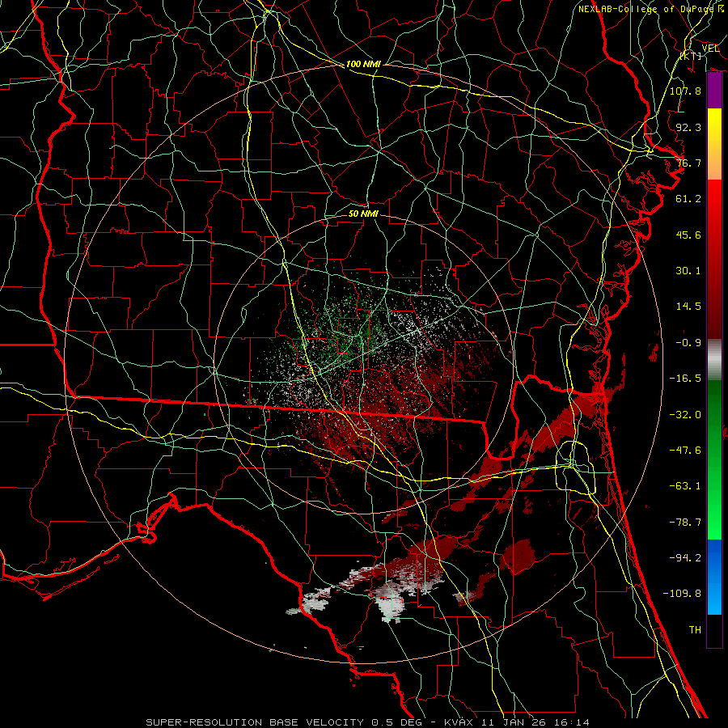
Task: Click the 100 NMI range ring label
Action: pyautogui.click(x=363, y=64)
